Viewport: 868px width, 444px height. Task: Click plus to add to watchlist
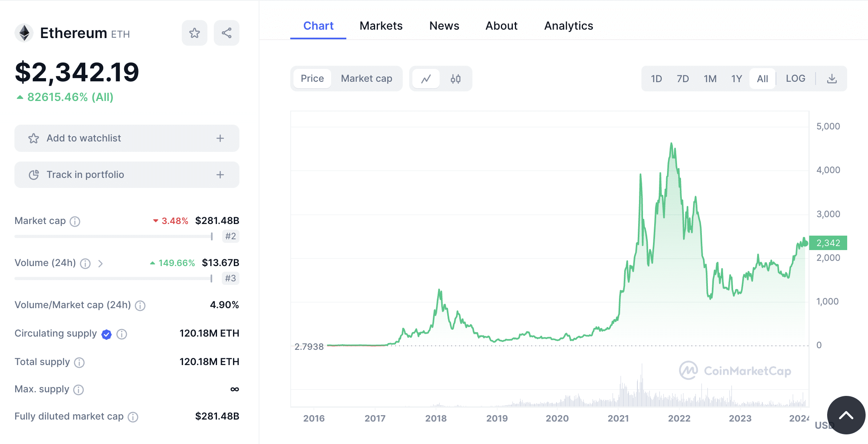click(220, 138)
